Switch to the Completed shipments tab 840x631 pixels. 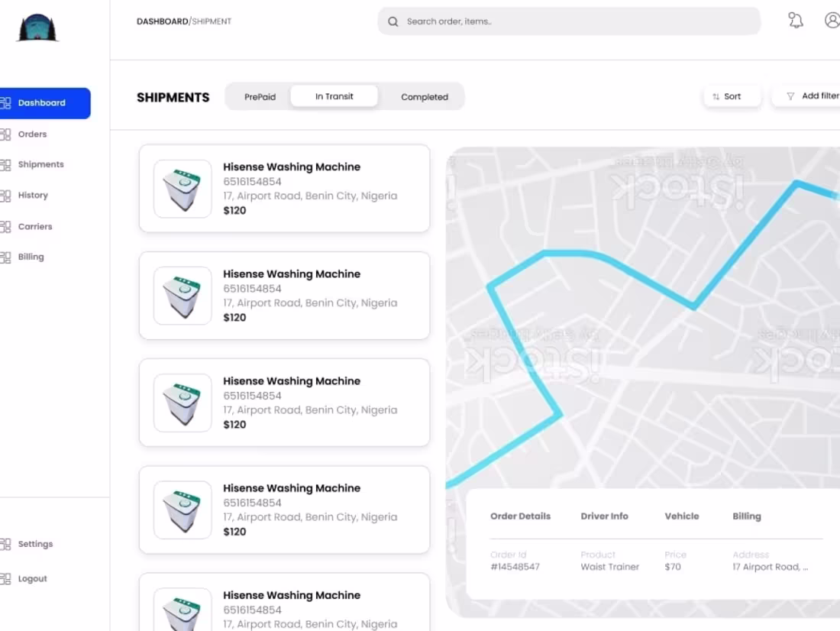coord(425,96)
